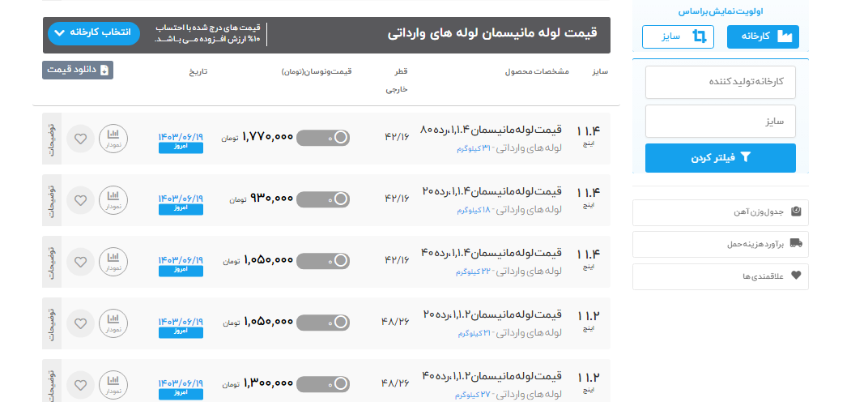Screen dimensions: 868x402
Task: Open نمودار chart icon in fourth row
Action: [113, 323]
